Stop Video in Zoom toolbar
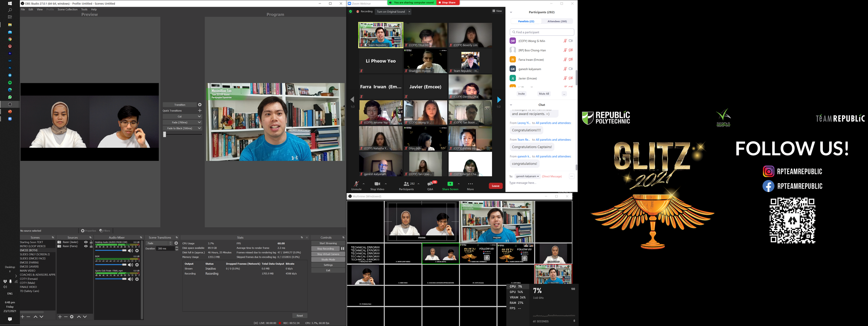This screenshot has height=326, width=868. pos(377,186)
